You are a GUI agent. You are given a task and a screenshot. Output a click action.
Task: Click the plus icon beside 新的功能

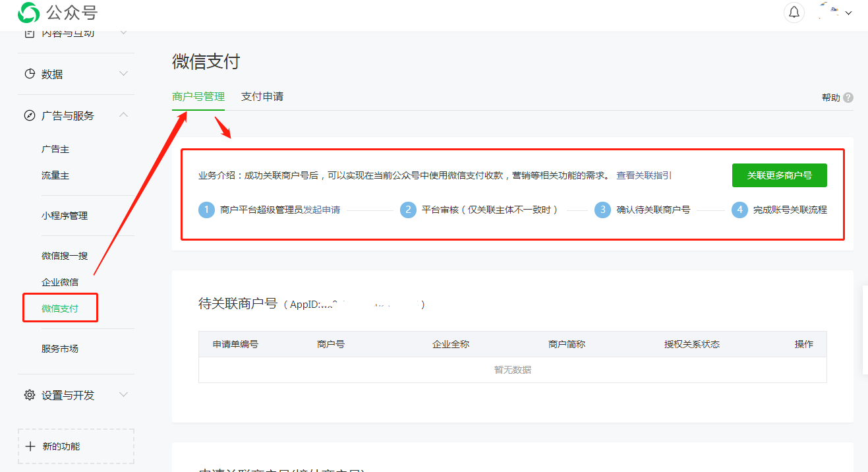point(30,446)
